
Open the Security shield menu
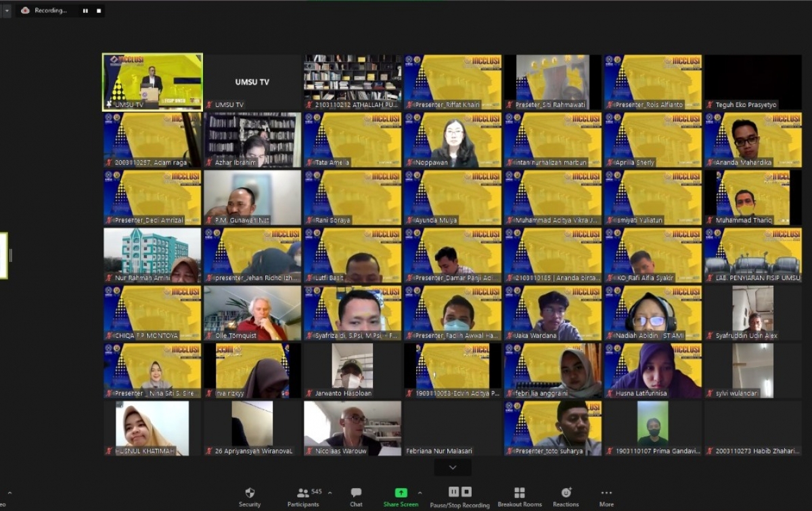point(249,496)
